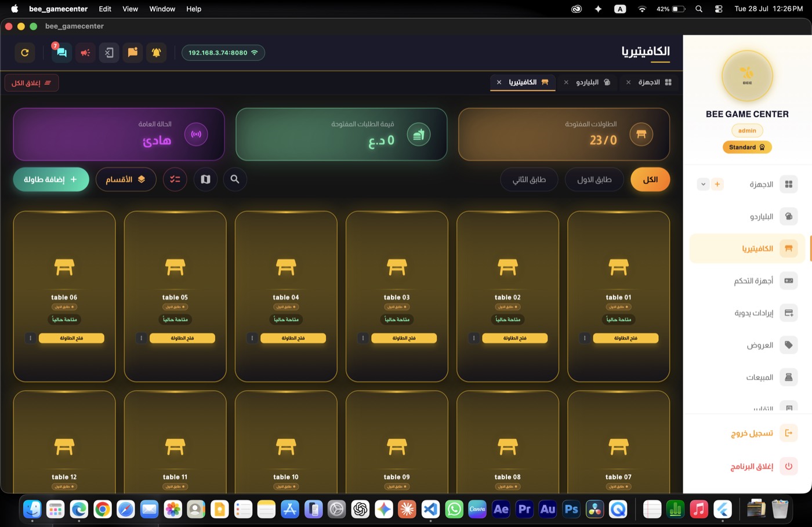This screenshot has height=527, width=812.
Task: Click the إغلاق الكل (close all tabs) button
Action: pyautogui.click(x=31, y=83)
